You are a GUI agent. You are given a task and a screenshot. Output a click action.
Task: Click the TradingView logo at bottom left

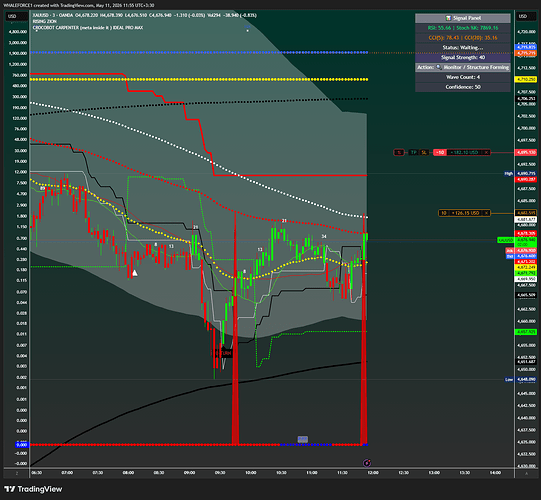33,489
